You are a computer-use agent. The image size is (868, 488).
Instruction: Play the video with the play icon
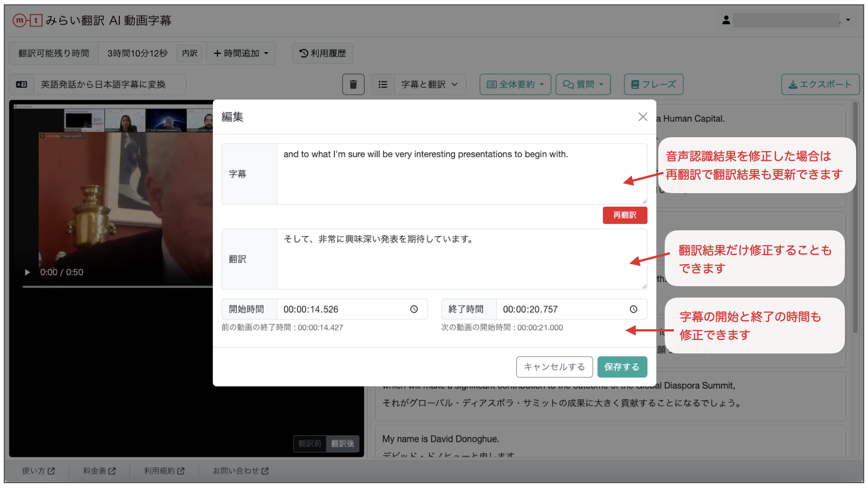coord(27,272)
